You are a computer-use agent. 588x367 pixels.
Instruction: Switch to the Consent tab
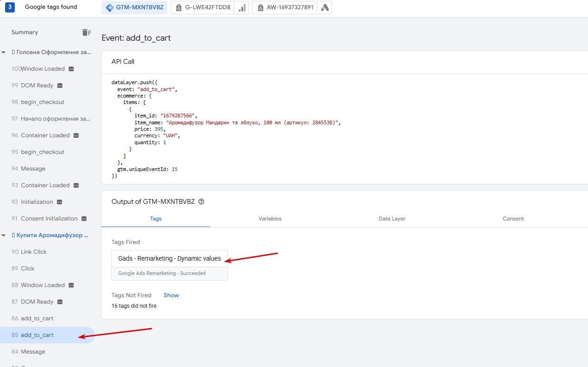pos(514,219)
